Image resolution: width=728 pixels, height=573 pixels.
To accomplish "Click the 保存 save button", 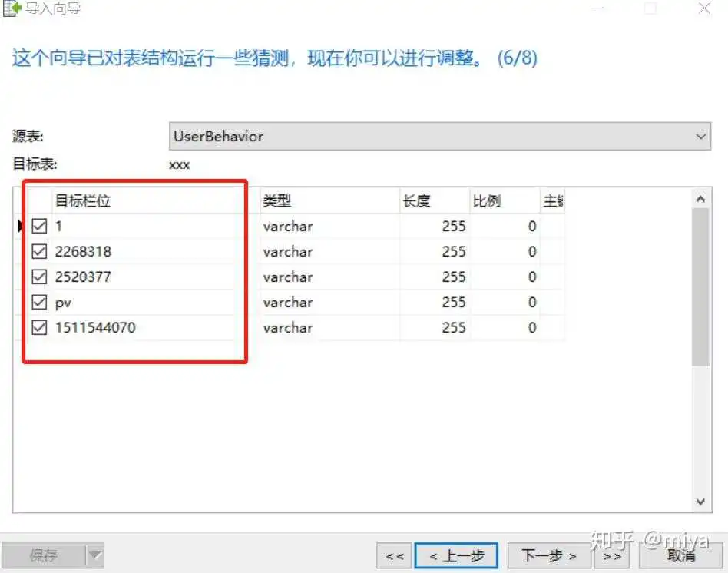I will pyautogui.click(x=44, y=555).
